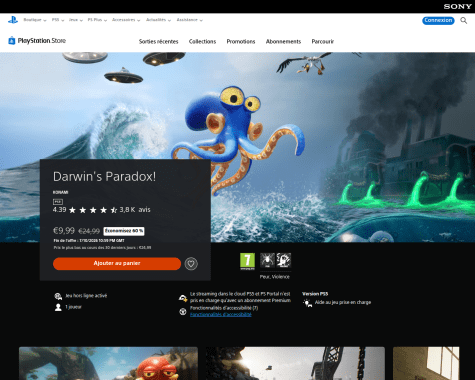Click the Game Help supported icon
The width and height of the screenshot is (475, 380).
307,303
